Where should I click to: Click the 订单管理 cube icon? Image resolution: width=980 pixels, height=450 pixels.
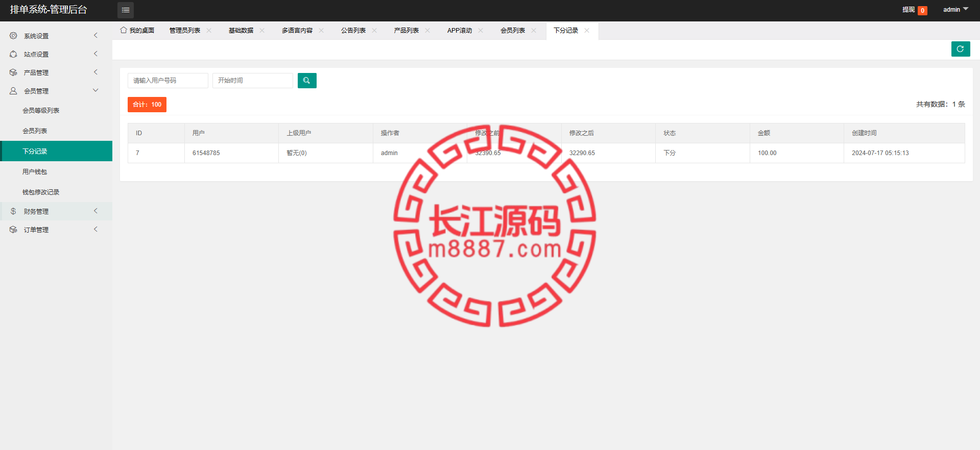(x=13, y=230)
